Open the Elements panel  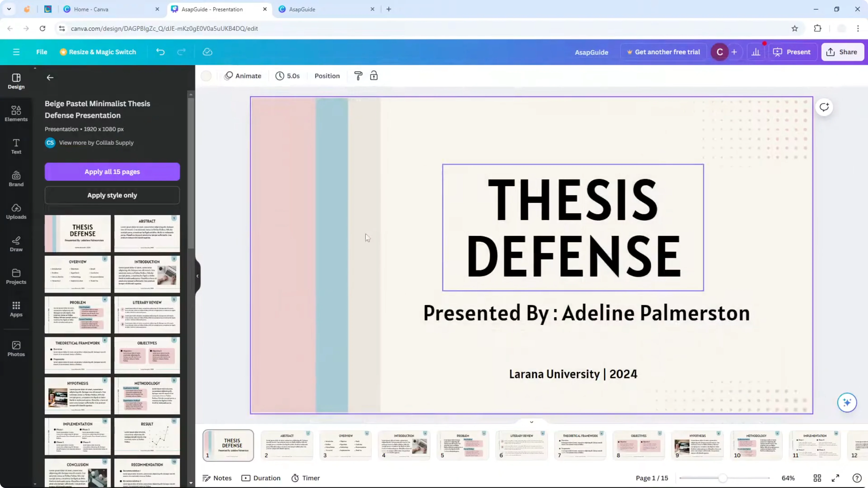(x=16, y=113)
